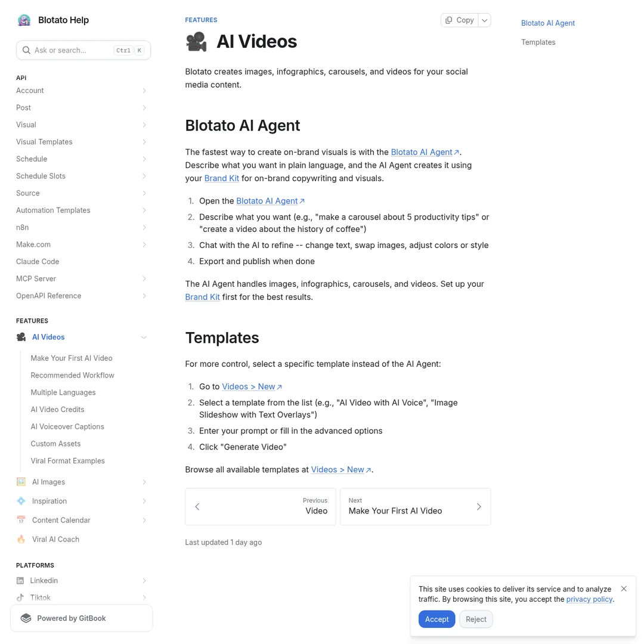Click the search magnifier icon
644x644 pixels.
[26, 50]
